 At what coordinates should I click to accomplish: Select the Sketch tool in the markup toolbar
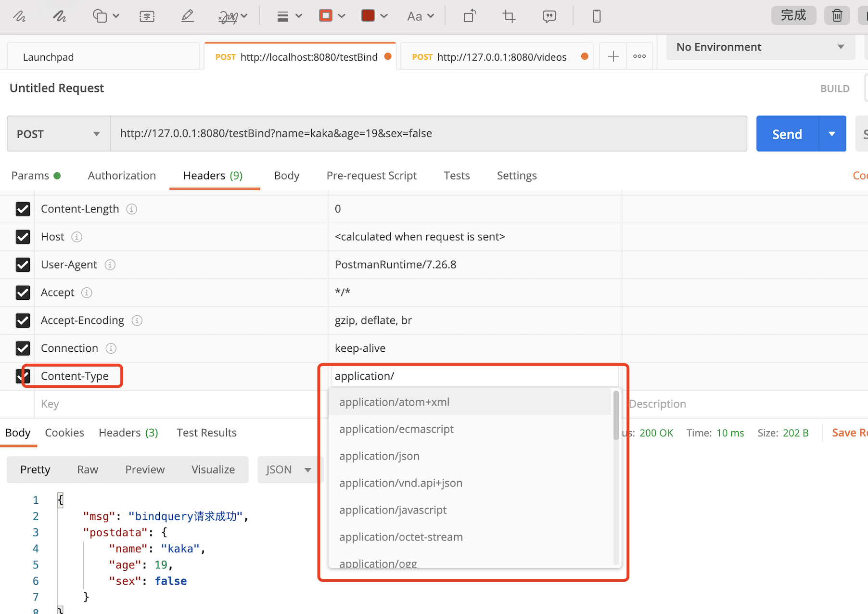pyautogui.click(x=19, y=16)
